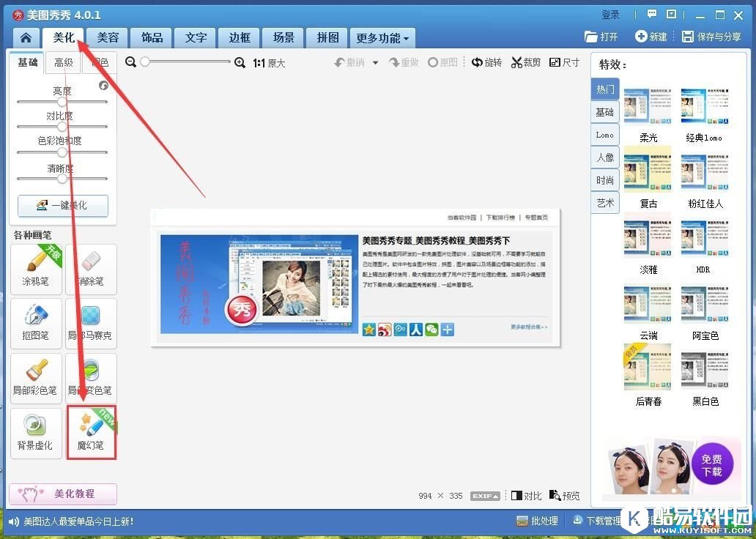Viewport: 756px width, 539px height.
Task: Click the home icon tab
Action: [x=26, y=38]
